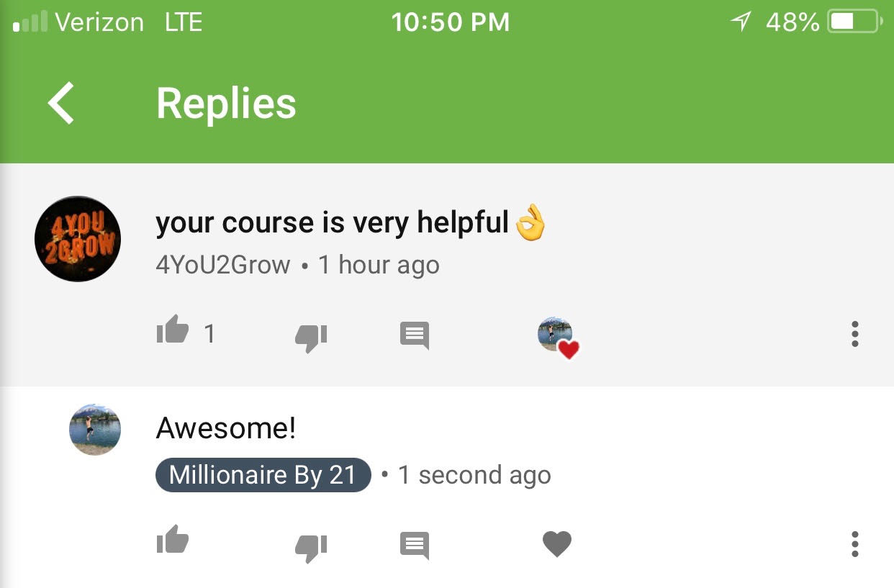Open reply box on 4YoU2Grow comment
The height and width of the screenshot is (588, 894).
coord(415,335)
